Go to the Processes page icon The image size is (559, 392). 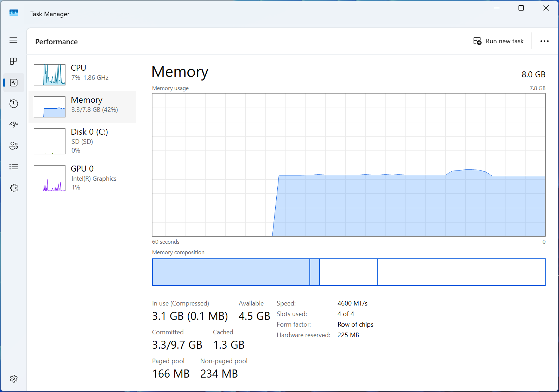[13, 61]
